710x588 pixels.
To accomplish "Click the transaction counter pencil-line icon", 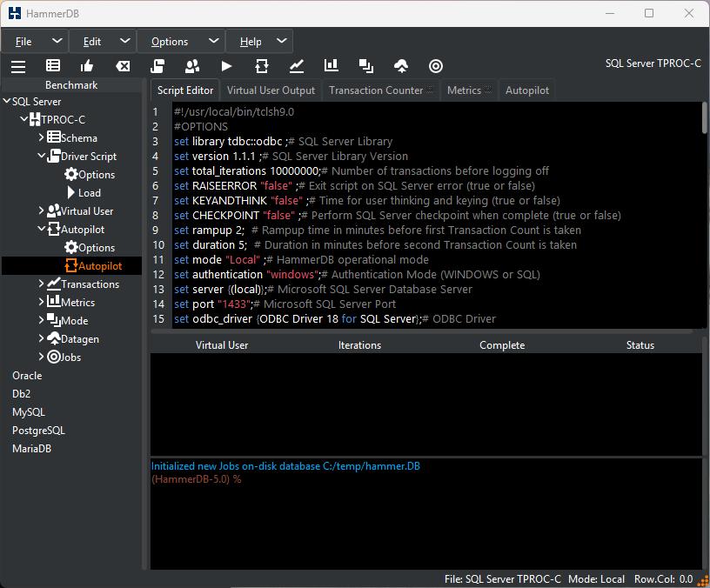I will (x=297, y=66).
